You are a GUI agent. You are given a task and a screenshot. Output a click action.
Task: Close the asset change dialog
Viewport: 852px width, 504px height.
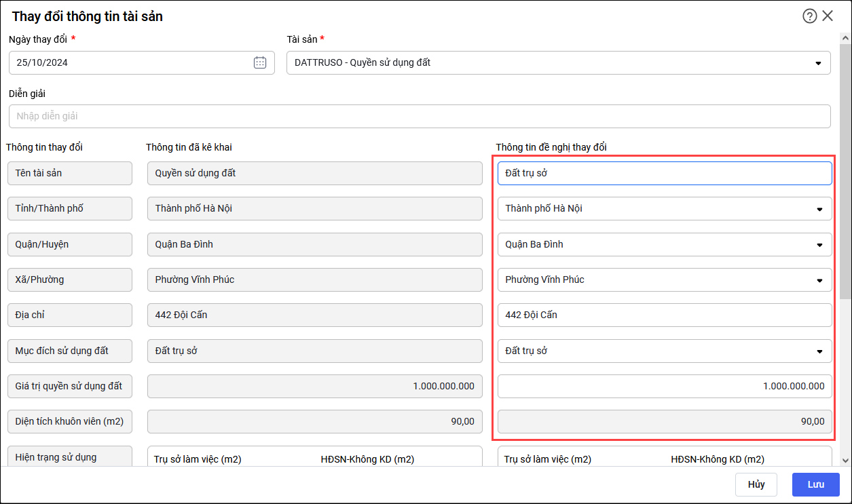pyautogui.click(x=828, y=16)
